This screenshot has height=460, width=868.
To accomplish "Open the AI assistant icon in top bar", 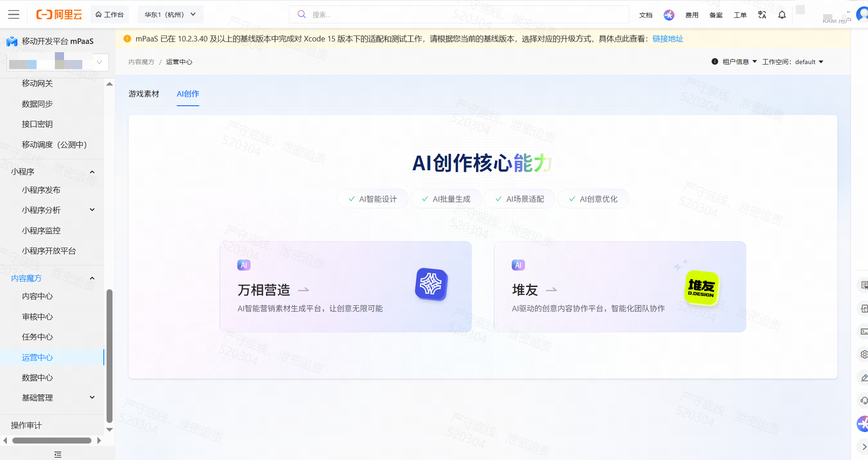I will [669, 15].
